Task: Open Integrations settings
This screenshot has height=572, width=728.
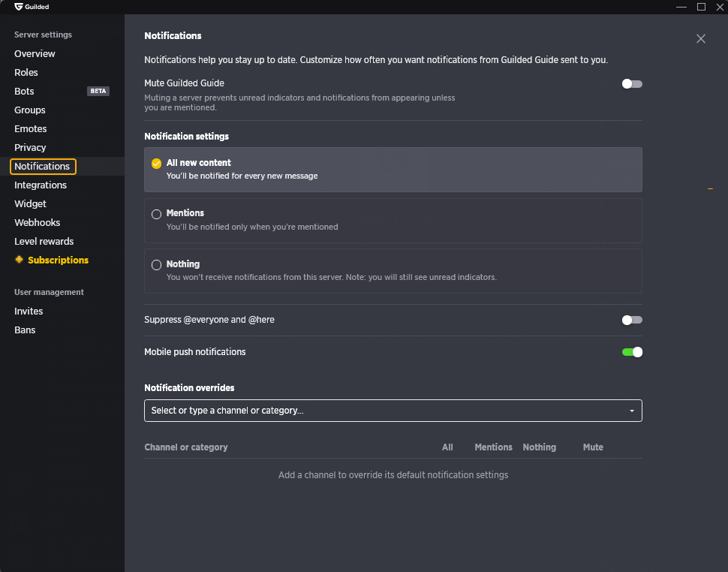Action: (41, 185)
